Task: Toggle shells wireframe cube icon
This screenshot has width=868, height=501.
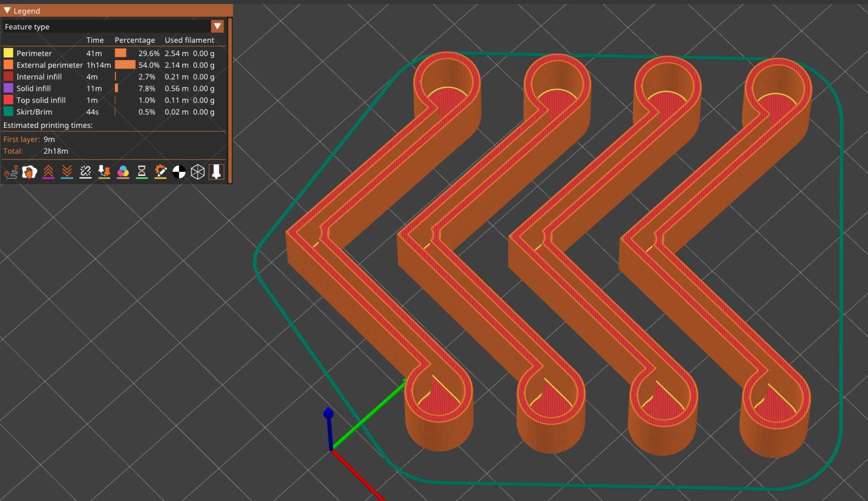Action: 198,172
